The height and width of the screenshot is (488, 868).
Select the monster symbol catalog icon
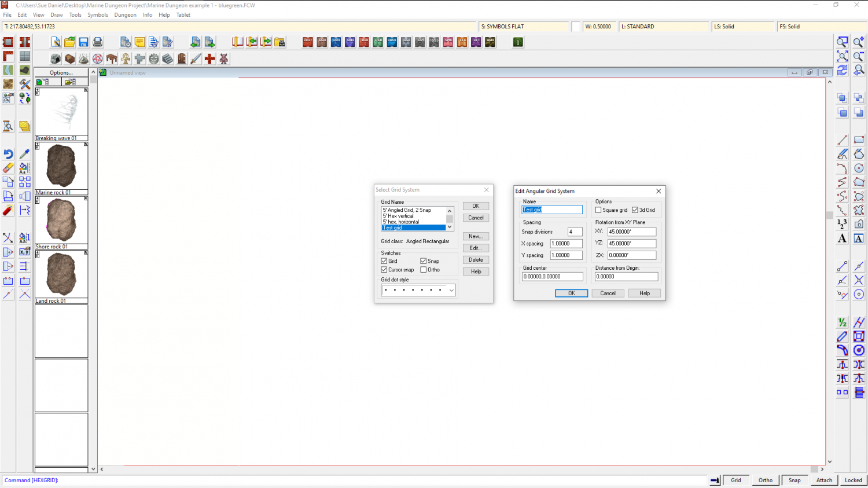[x=223, y=59]
